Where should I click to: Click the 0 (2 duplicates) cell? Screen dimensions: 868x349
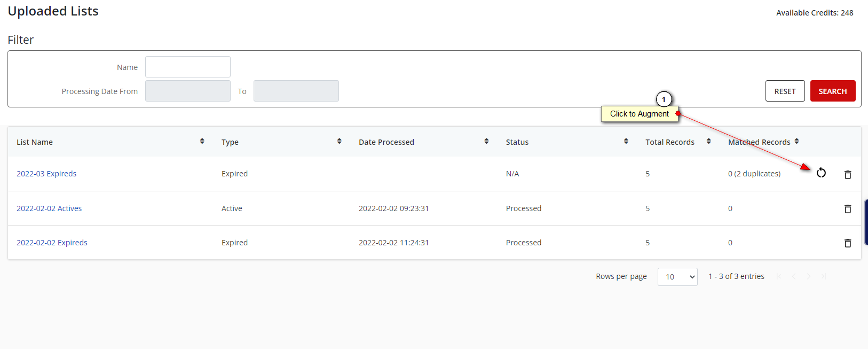pos(754,174)
